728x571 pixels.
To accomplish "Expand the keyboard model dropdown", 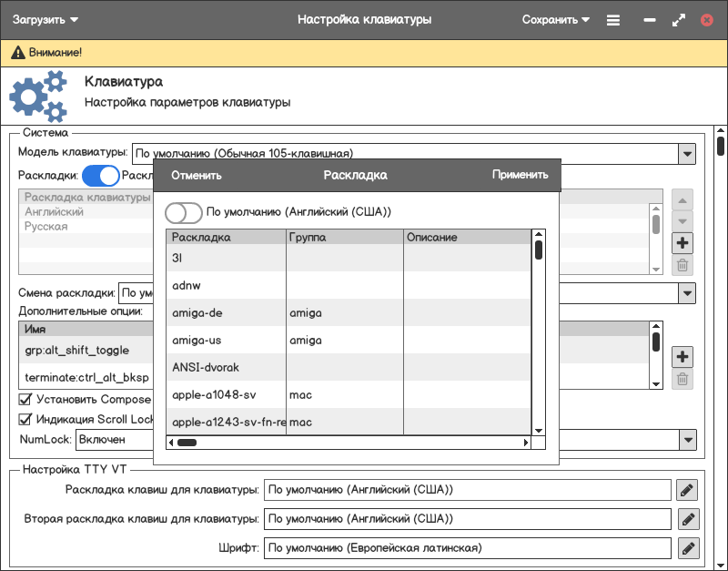I will pyautogui.click(x=687, y=153).
